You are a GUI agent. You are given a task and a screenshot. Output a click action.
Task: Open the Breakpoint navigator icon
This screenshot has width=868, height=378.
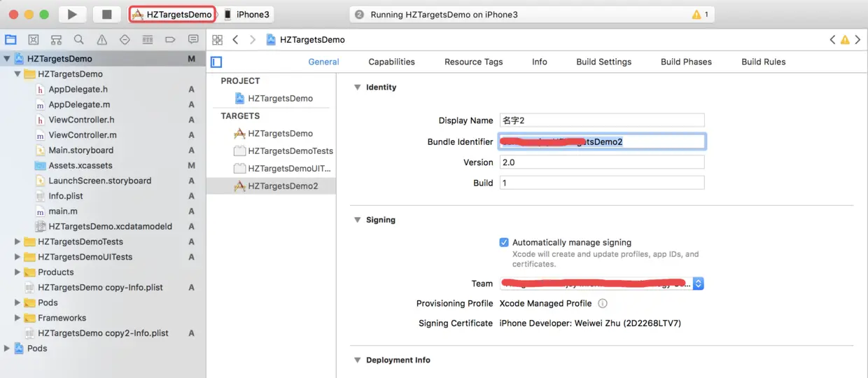click(170, 40)
